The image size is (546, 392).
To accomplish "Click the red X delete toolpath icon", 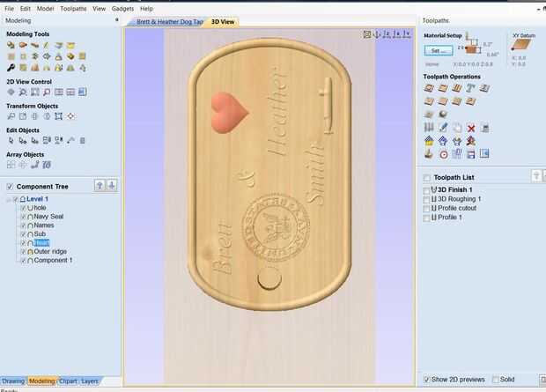I will tap(471, 129).
